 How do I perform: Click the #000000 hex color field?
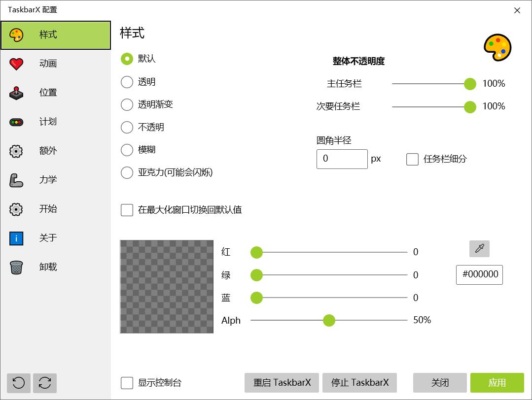pyautogui.click(x=479, y=274)
